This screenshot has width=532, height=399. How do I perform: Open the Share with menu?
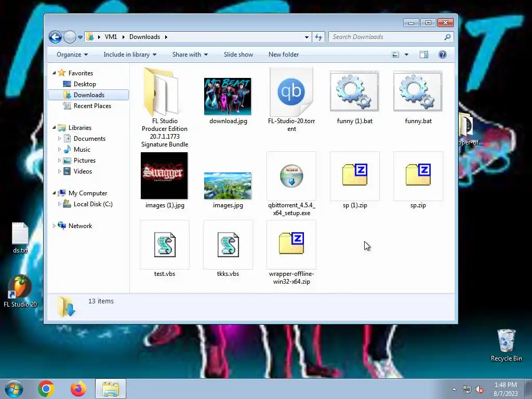tap(190, 55)
